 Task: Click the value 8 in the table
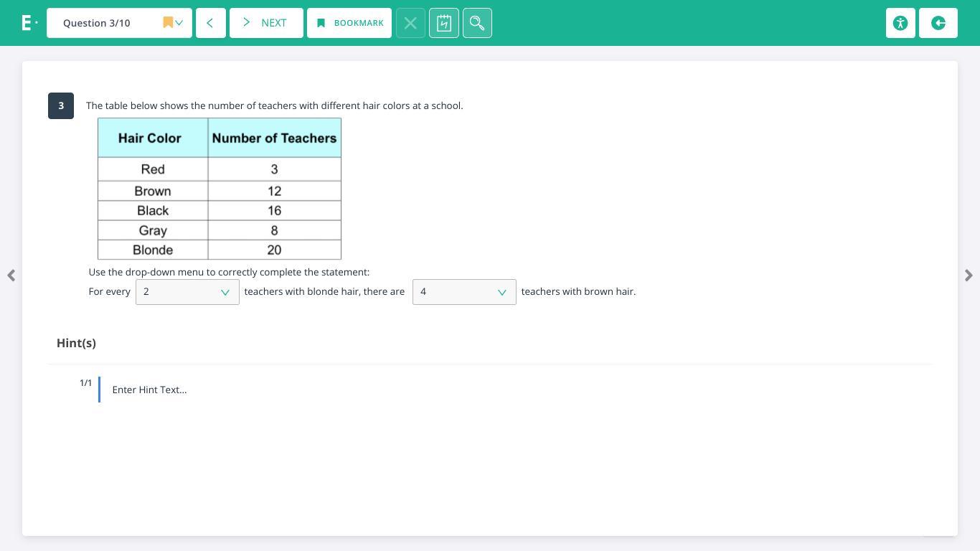(x=274, y=230)
